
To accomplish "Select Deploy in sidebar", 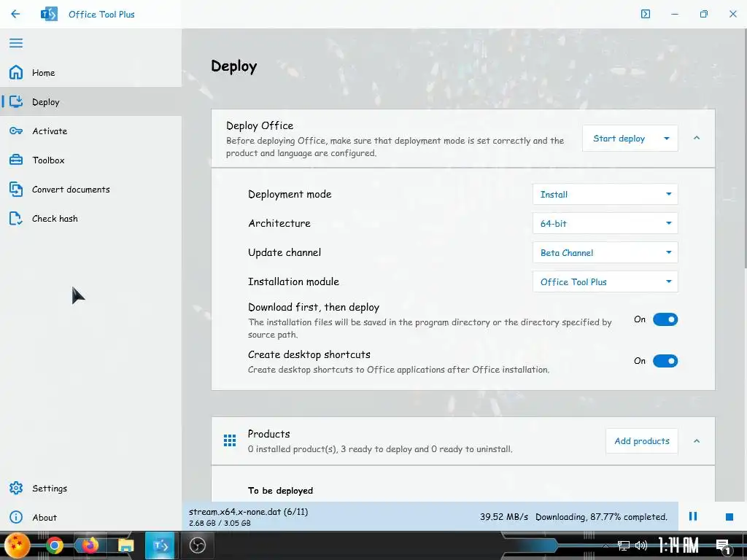I will tap(90, 101).
